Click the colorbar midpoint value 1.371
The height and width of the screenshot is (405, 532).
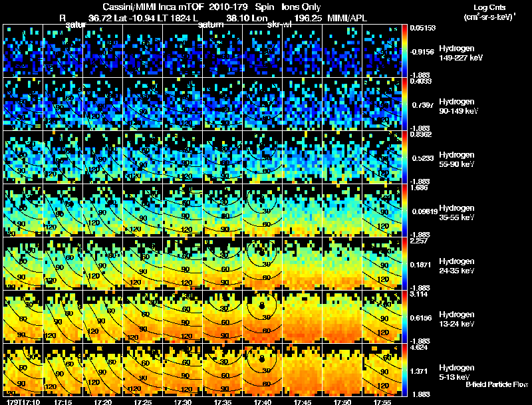pyautogui.click(x=419, y=371)
